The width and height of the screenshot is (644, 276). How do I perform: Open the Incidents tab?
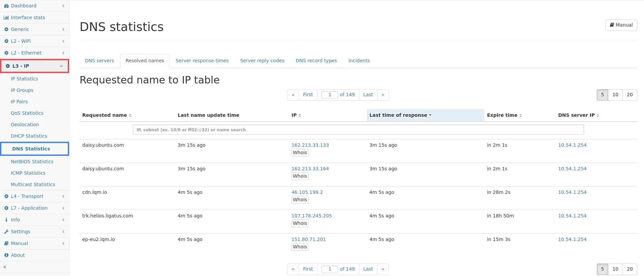click(359, 61)
